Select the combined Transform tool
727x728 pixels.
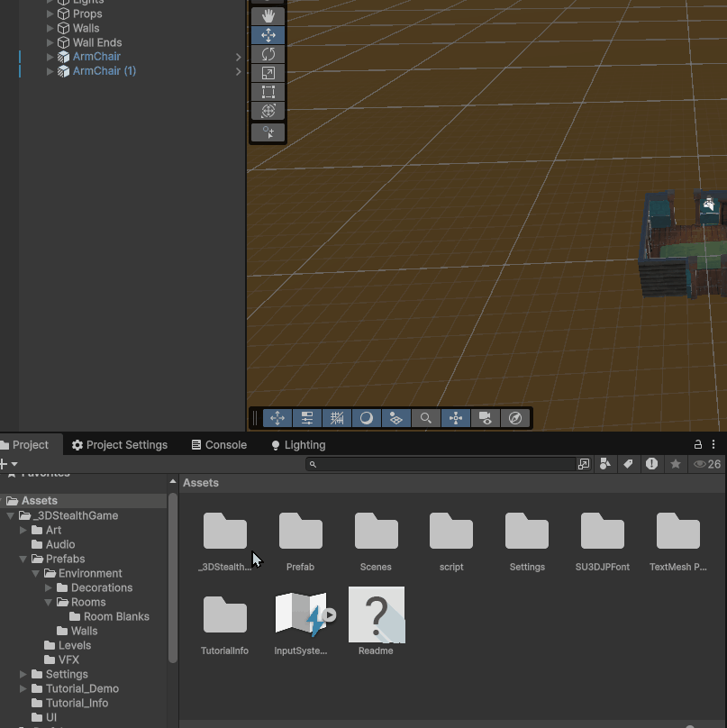click(x=268, y=111)
